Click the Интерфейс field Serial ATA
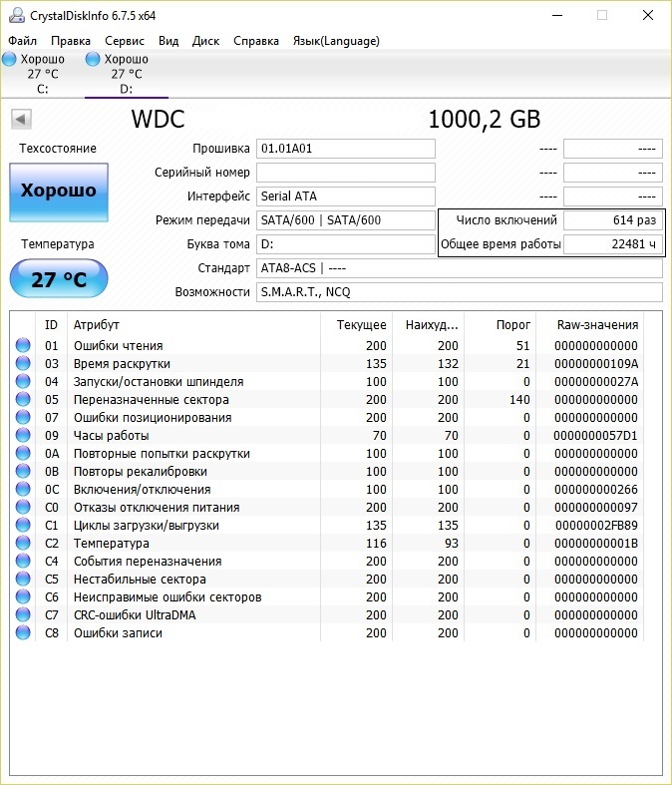672x785 pixels. tap(346, 196)
